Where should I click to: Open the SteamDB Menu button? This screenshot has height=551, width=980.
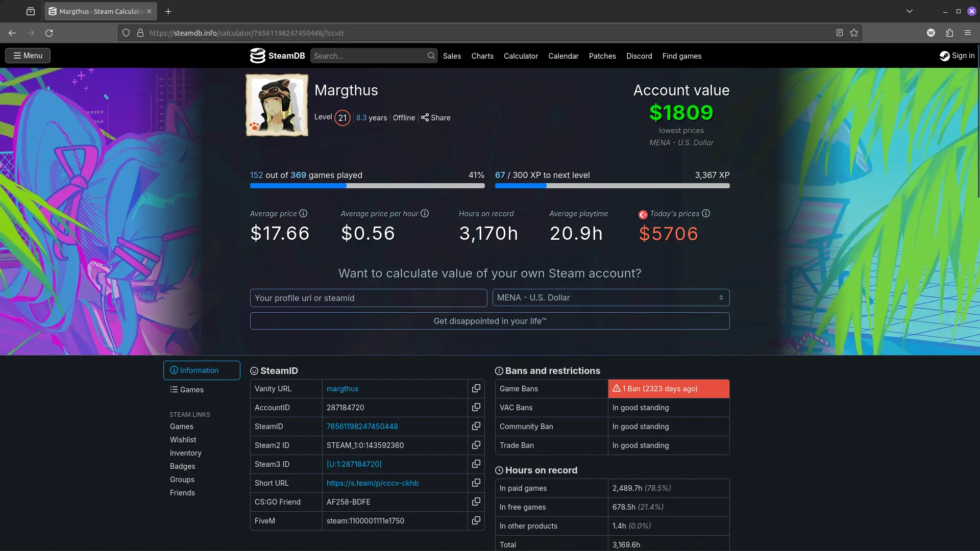coord(28,56)
